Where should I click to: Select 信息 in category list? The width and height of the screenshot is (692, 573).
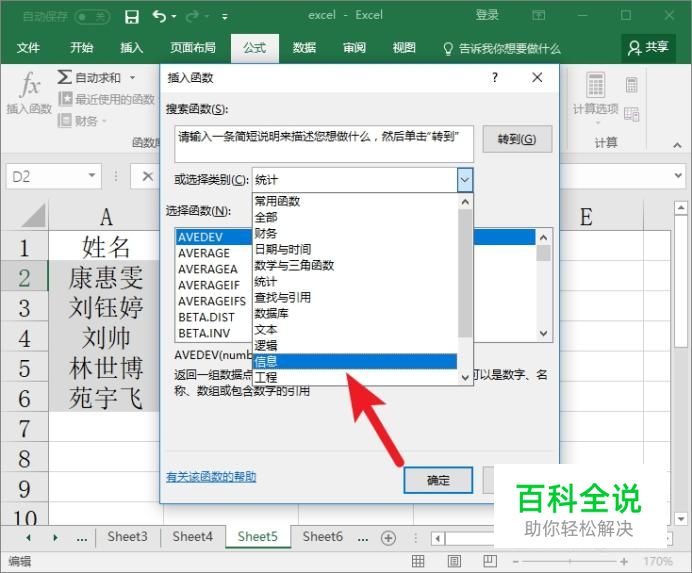click(355, 362)
